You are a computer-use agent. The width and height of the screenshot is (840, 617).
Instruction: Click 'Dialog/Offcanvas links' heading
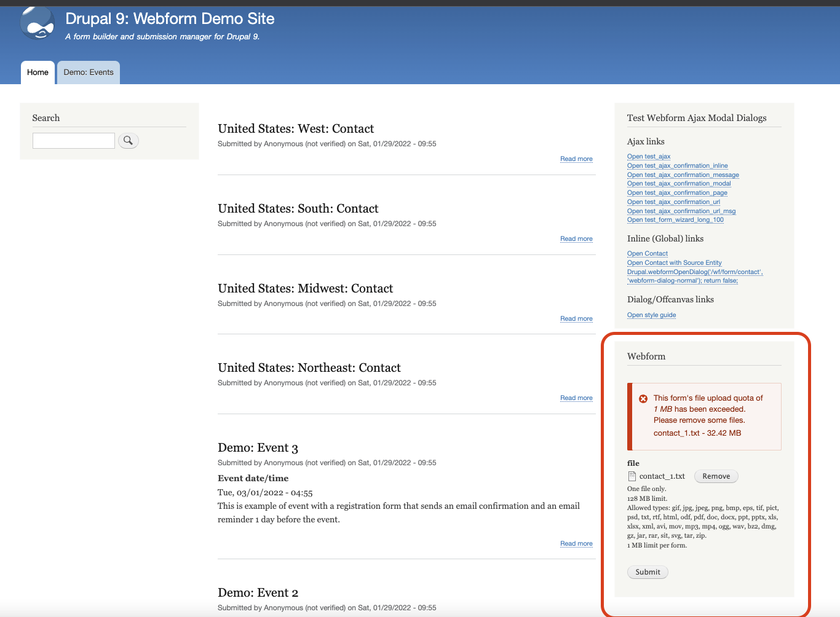[670, 299]
